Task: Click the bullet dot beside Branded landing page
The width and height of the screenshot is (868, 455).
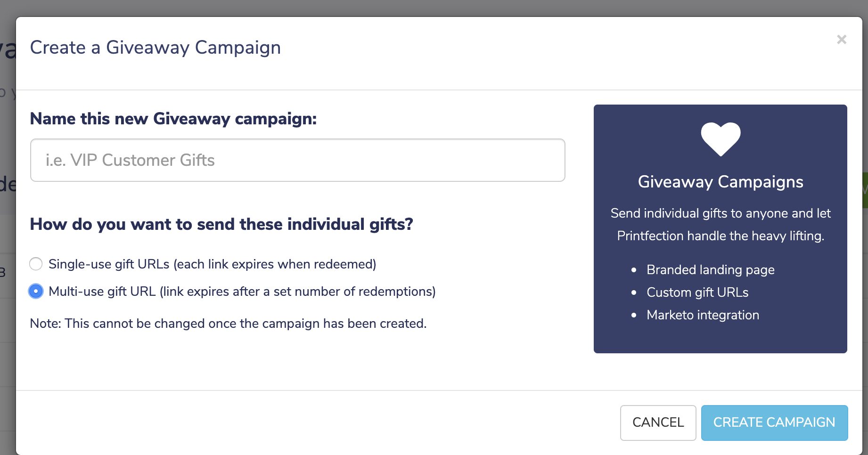Action: pos(634,270)
